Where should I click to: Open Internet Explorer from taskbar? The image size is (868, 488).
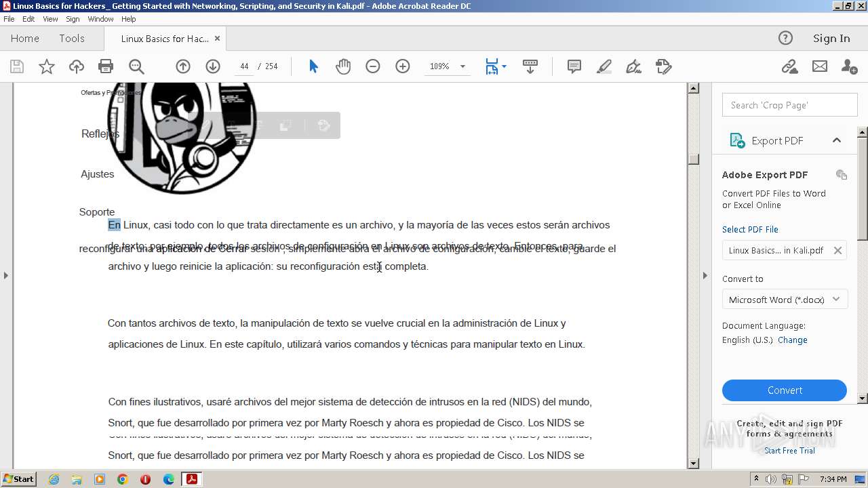(54, 479)
